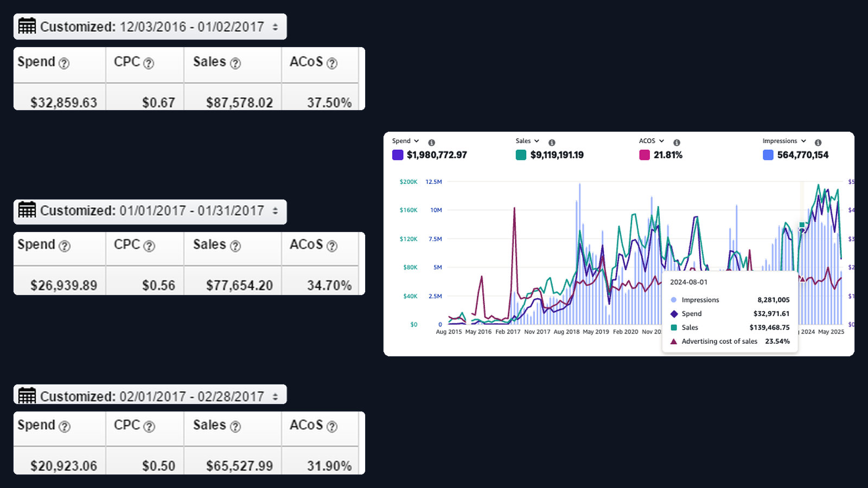Click ACoS help icon in 34.70% table
868x488 pixels.
pos(332,246)
